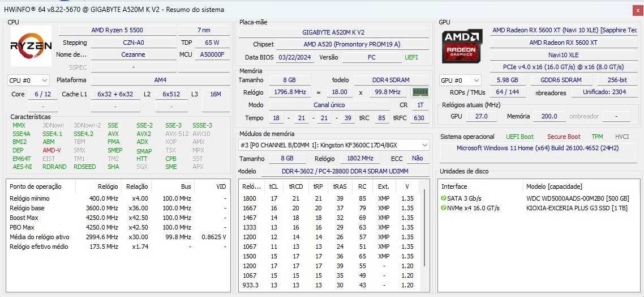
Task: Click the AVX2 feature flag
Action: coord(143,134)
